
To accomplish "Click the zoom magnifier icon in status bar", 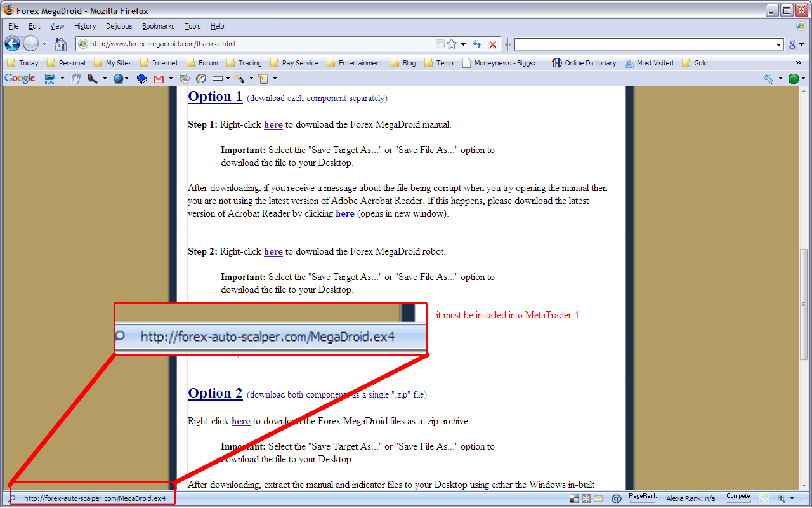I will pos(782,498).
